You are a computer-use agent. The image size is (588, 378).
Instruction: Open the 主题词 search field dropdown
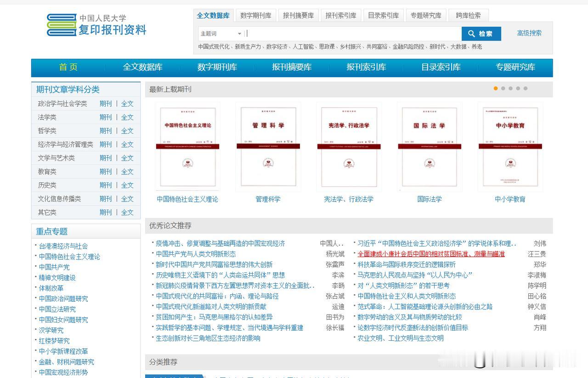pyautogui.click(x=220, y=34)
